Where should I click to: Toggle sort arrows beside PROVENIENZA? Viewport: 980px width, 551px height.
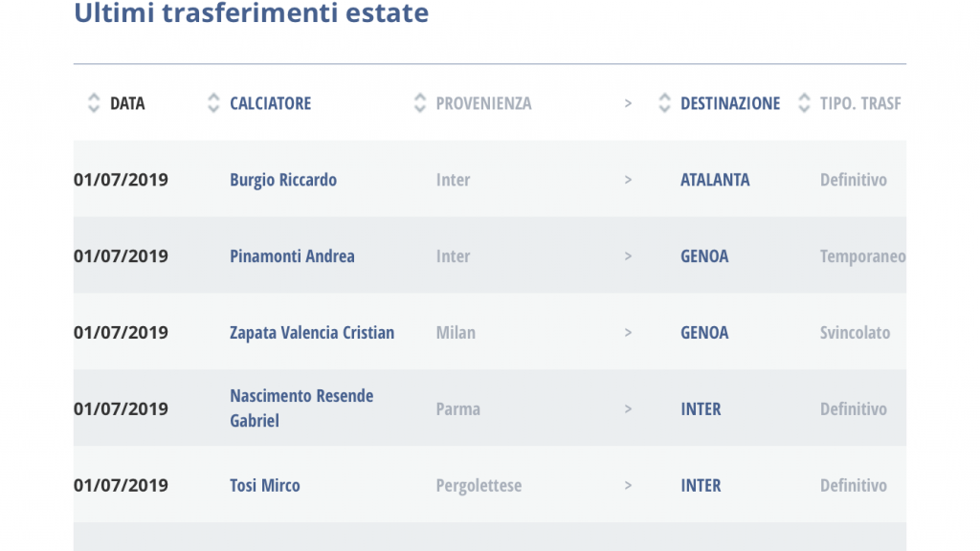tap(420, 103)
